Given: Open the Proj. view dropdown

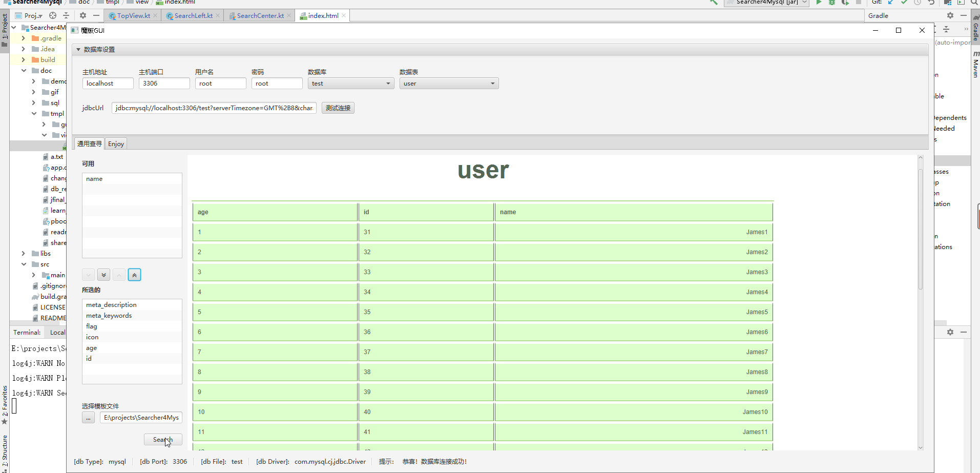Looking at the screenshot, I should [x=29, y=15].
